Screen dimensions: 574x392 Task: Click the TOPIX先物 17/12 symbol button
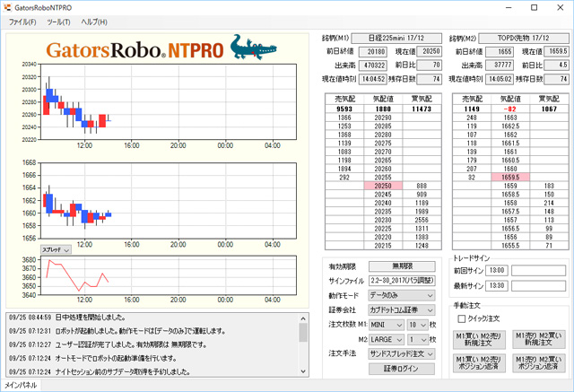click(x=524, y=38)
